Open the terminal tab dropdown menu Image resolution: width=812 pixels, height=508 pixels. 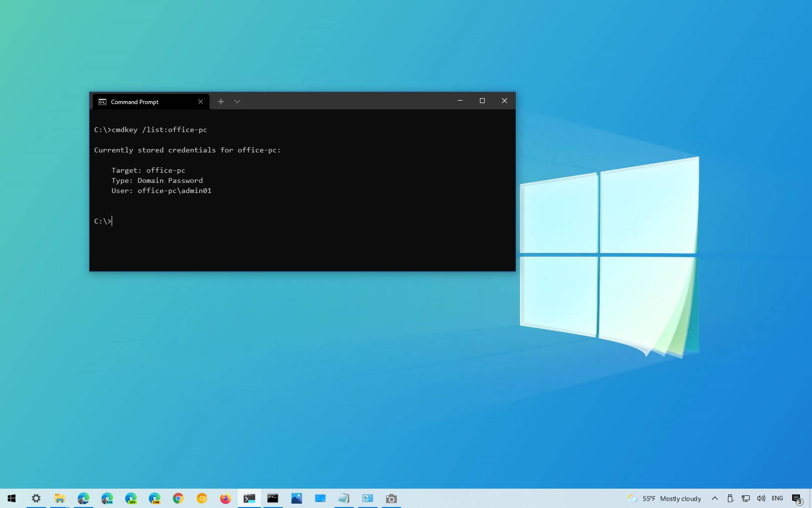237,102
